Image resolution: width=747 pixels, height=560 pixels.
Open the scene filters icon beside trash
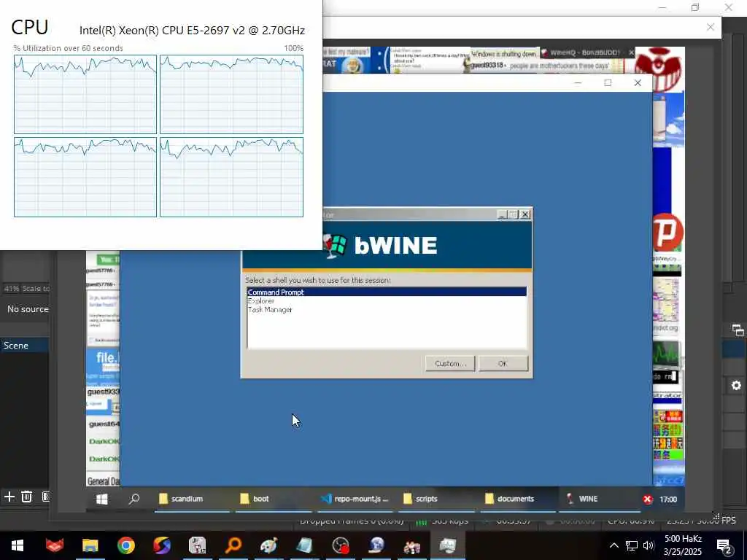click(46, 497)
